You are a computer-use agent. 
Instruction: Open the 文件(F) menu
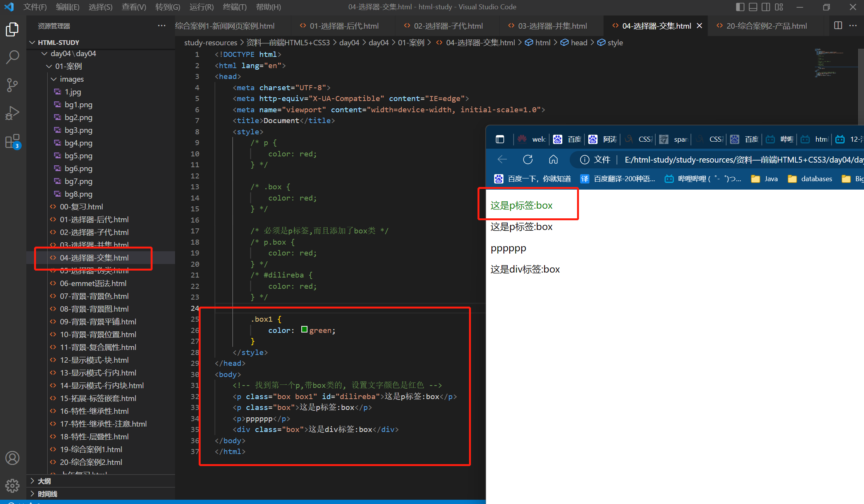pos(35,7)
